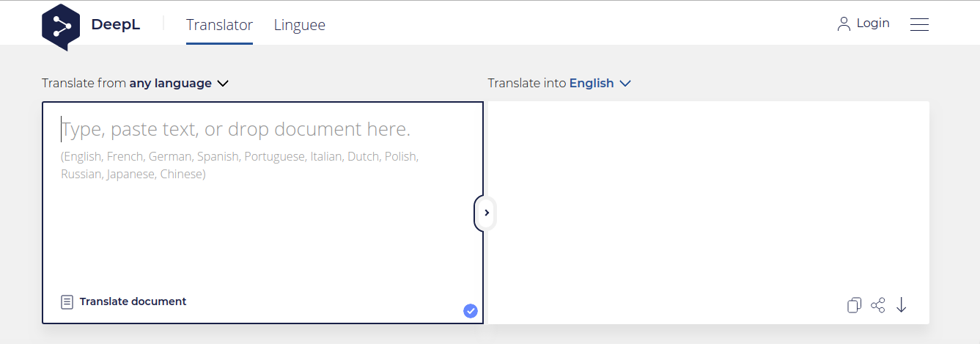
Task: Click the translation output panel
Action: [708, 213]
